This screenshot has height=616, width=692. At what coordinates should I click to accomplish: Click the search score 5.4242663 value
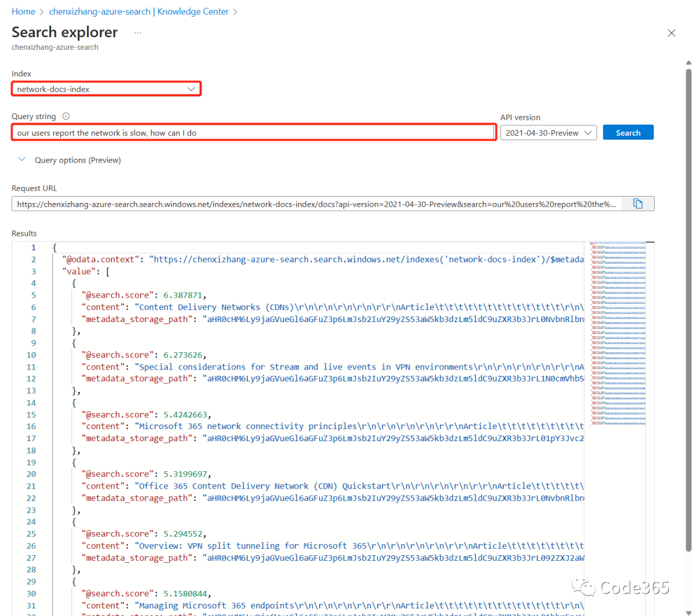pos(185,414)
